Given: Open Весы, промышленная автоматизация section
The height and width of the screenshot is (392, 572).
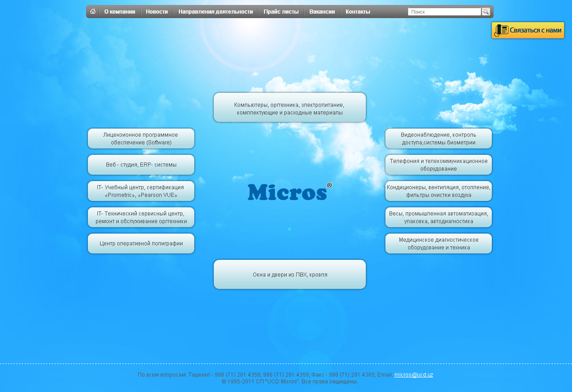Looking at the screenshot, I should 438,217.
